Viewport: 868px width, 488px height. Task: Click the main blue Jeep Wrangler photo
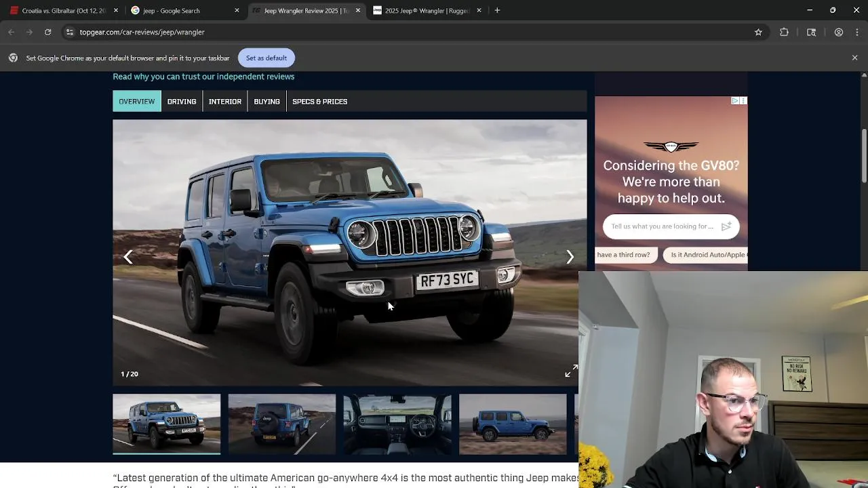(x=349, y=252)
